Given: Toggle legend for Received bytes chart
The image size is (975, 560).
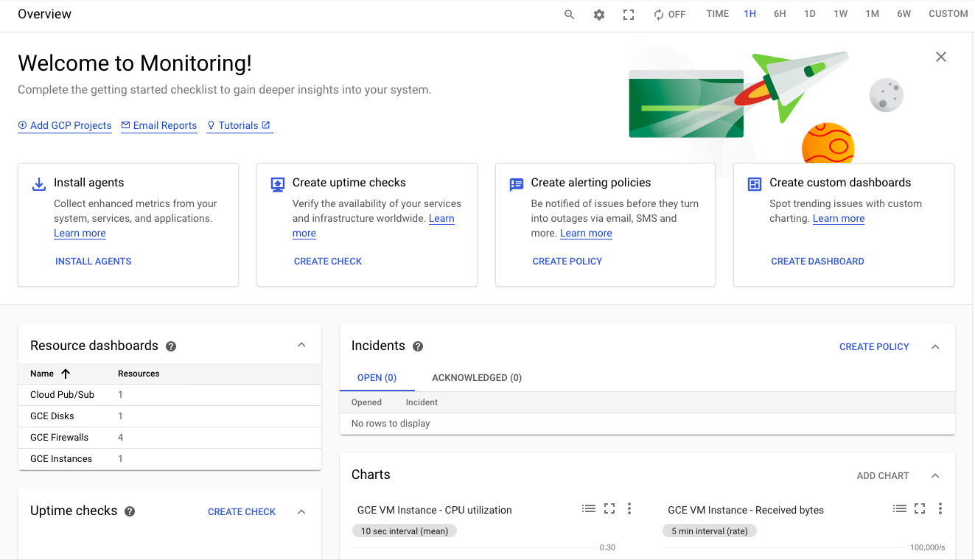Looking at the screenshot, I should [x=899, y=508].
